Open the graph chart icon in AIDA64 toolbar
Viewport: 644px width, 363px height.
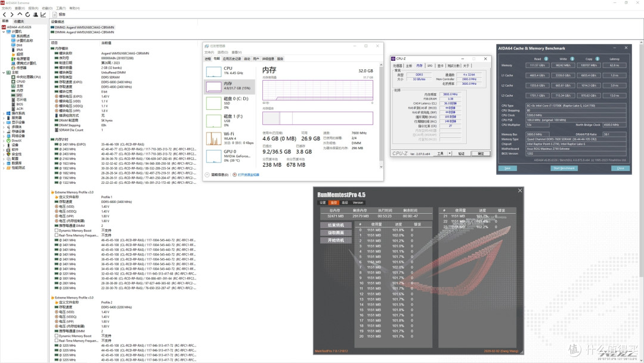pyautogui.click(x=43, y=14)
